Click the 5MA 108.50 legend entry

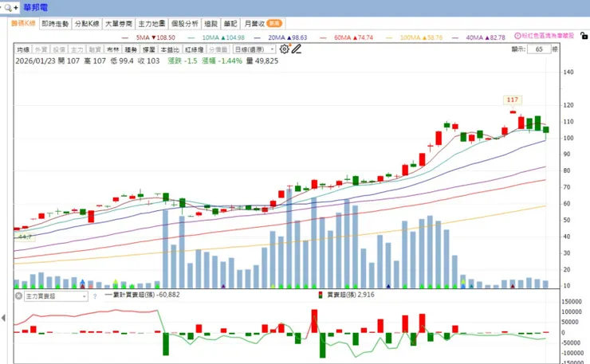148,37
